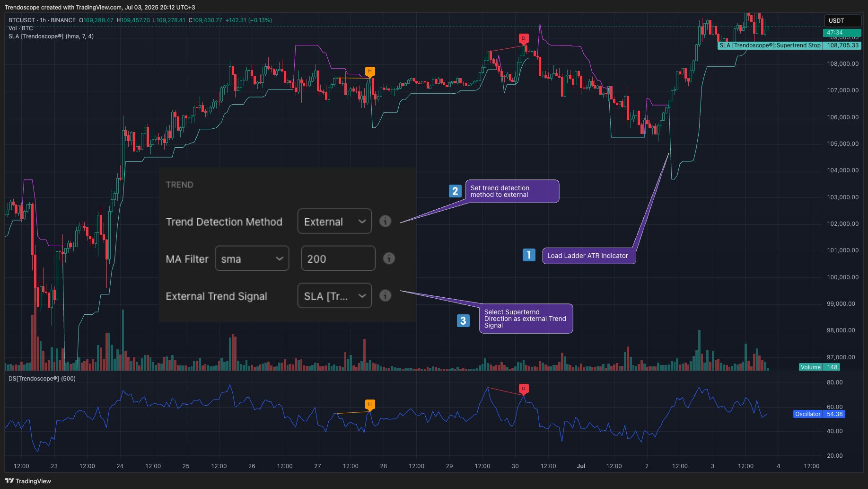The width and height of the screenshot is (868, 489).
Task: Click info icon beside External Trend Signal
Action: tap(386, 295)
